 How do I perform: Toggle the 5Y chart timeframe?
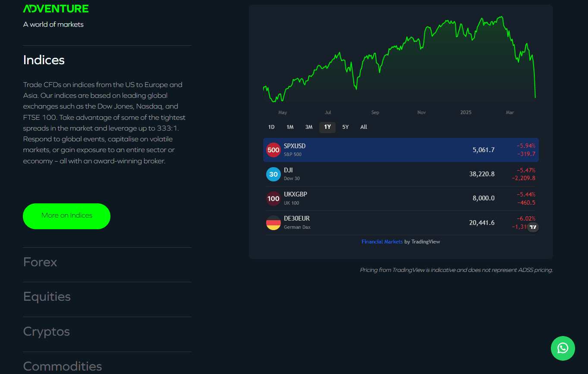pos(345,127)
